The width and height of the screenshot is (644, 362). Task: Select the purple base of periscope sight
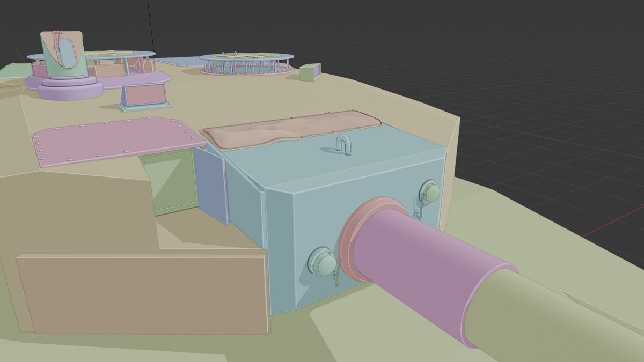[x=70, y=87]
